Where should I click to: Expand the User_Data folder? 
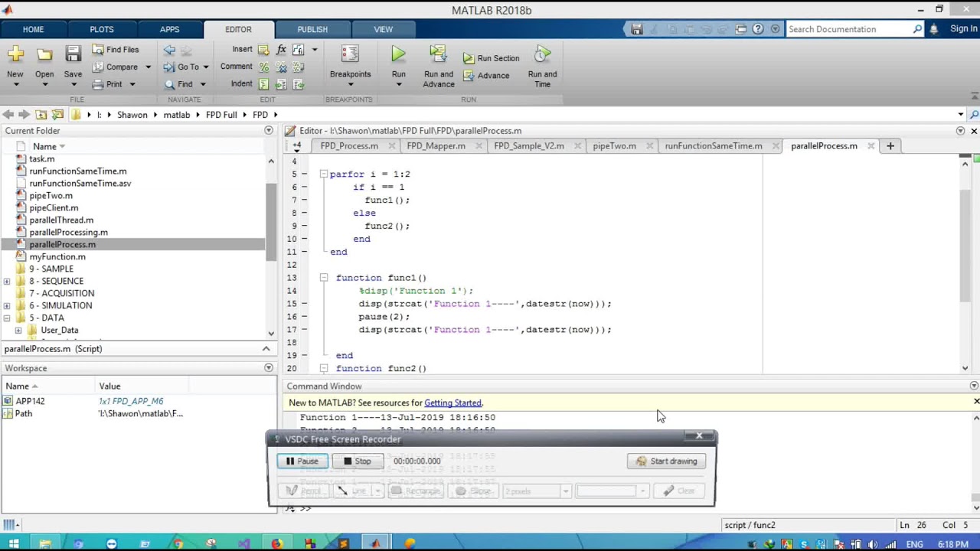[x=18, y=331]
